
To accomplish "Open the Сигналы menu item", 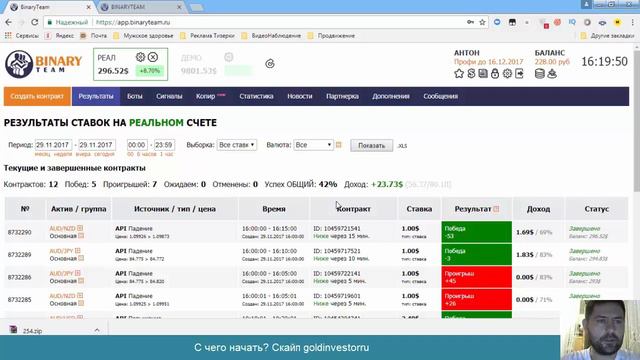I will coord(169,96).
